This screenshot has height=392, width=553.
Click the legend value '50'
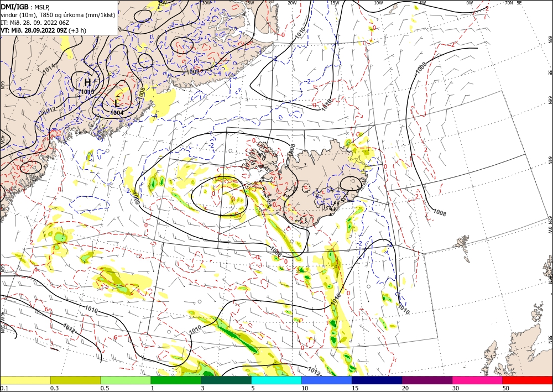[x=506, y=388]
